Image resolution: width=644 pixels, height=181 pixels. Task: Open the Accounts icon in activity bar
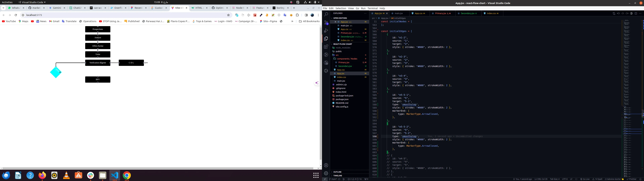pyautogui.click(x=326, y=165)
